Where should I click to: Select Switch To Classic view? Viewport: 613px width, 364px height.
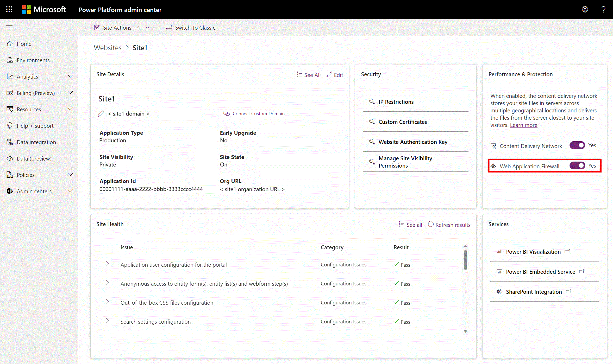tap(195, 27)
